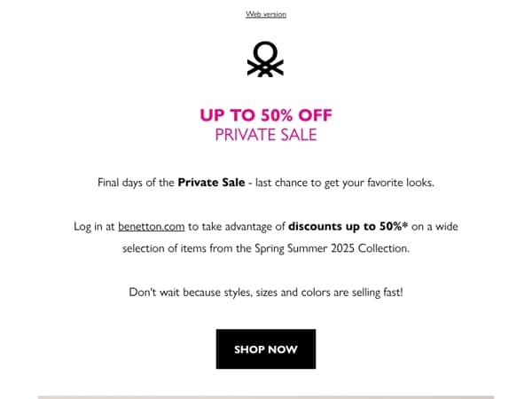This screenshot has width=532, height=399.
Task: Click the 'on a wide' words
Action: 434,226
